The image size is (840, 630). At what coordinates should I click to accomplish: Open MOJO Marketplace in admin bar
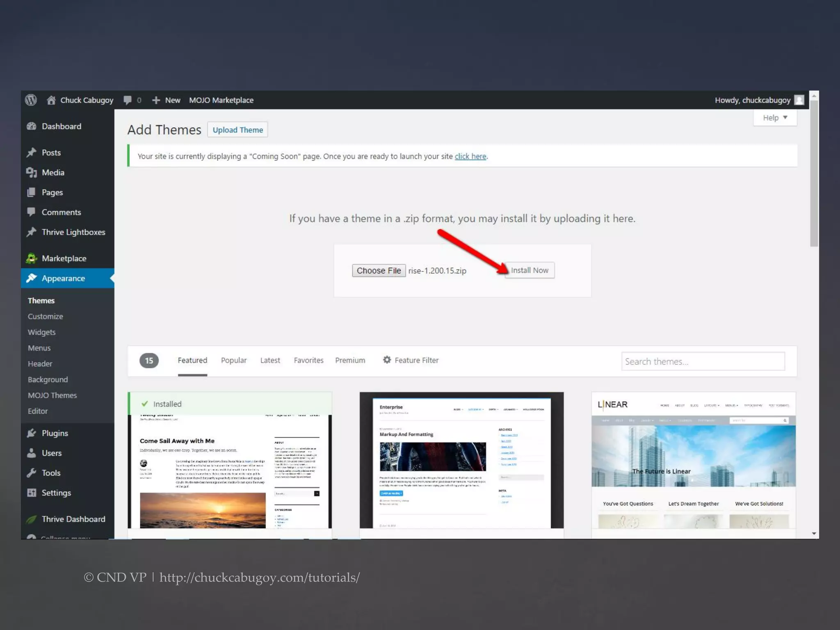pyautogui.click(x=221, y=100)
